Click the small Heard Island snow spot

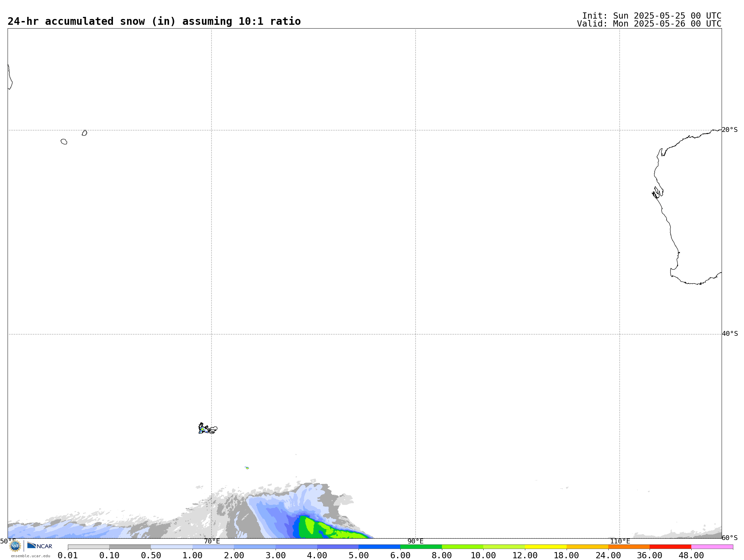point(247,468)
